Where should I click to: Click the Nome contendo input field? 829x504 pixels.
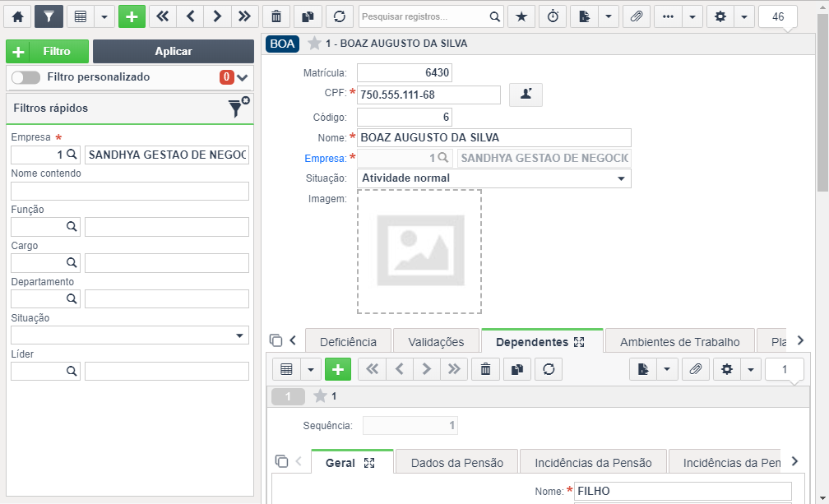[x=130, y=192]
